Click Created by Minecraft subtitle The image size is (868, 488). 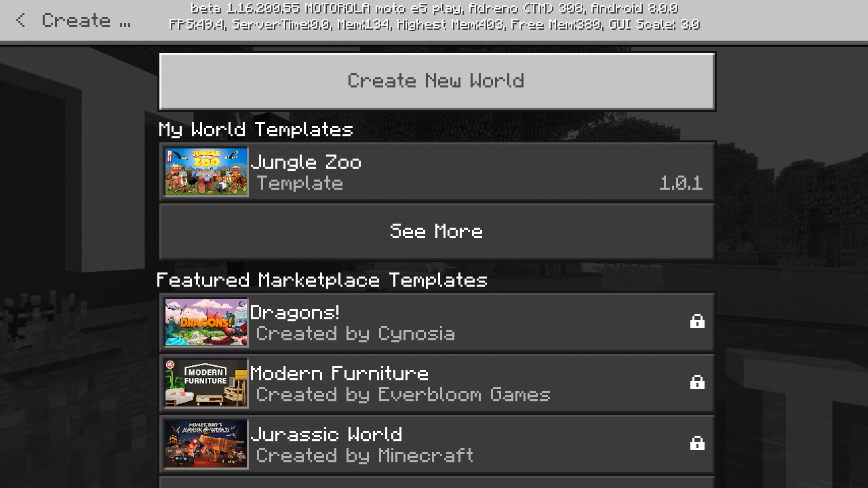365,455
